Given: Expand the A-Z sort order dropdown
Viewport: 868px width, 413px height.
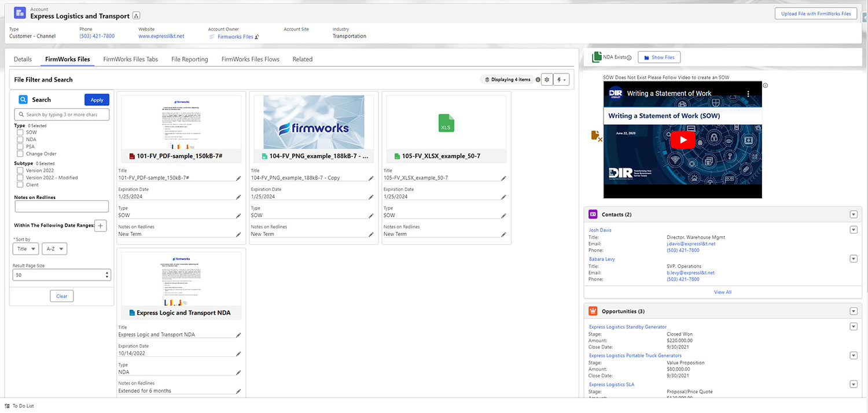Looking at the screenshot, I should 54,249.
